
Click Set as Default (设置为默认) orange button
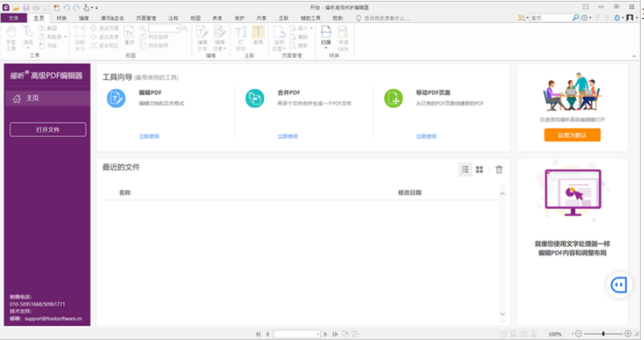click(x=572, y=135)
